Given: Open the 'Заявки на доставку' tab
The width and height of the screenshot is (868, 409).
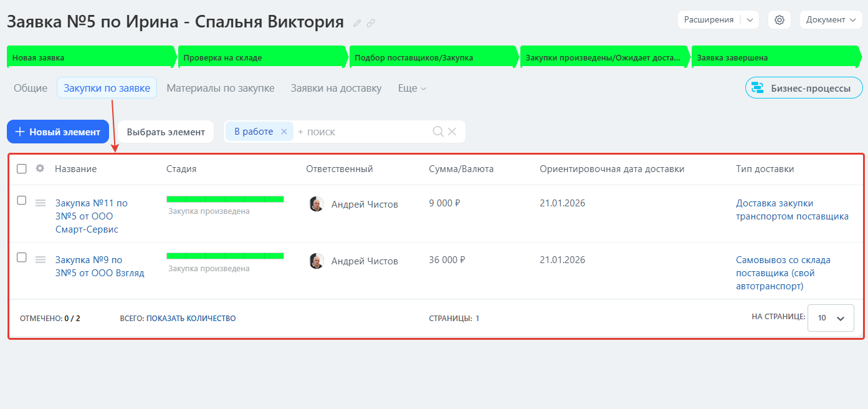Looking at the screenshot, I should tap(336, 89).
